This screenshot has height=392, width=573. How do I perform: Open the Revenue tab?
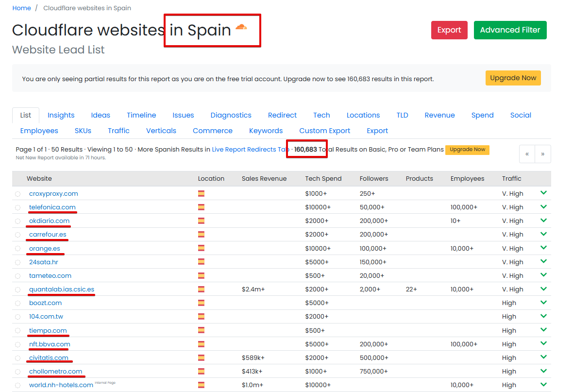439,115
